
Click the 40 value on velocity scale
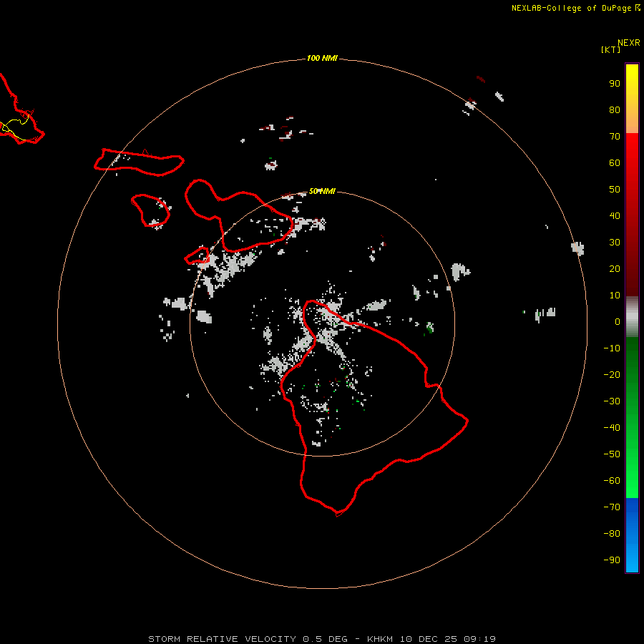point(615,215)
